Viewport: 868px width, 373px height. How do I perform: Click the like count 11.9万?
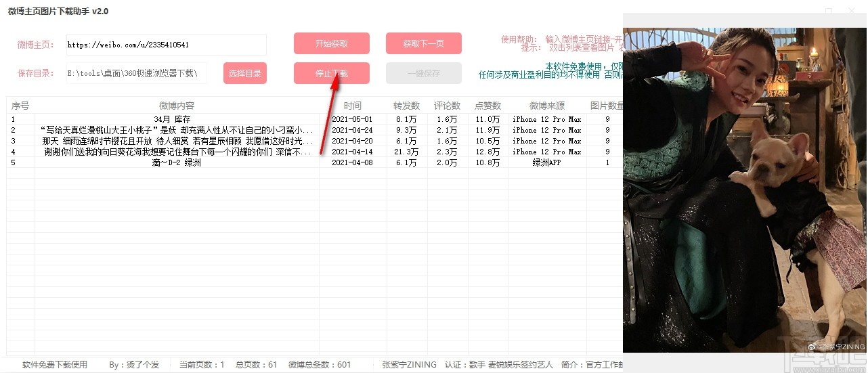(488, 130)
